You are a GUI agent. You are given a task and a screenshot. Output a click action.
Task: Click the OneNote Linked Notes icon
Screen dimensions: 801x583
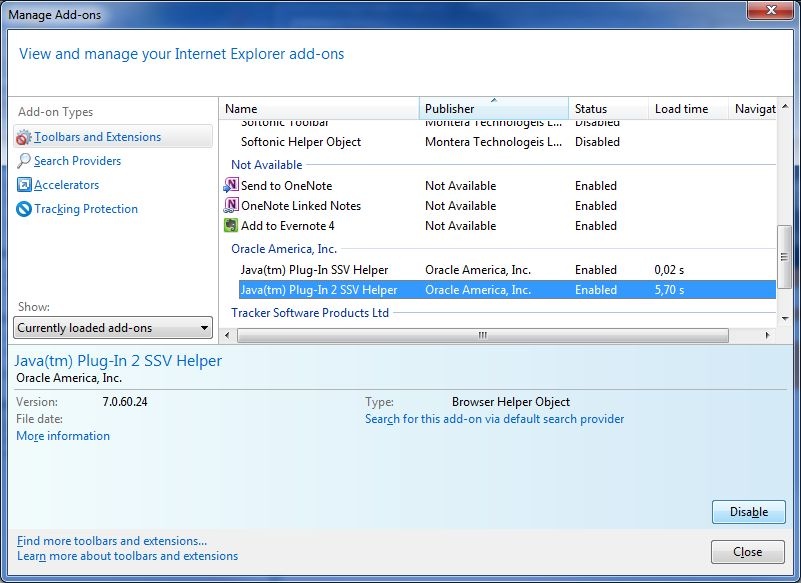pyautogui.click(x=231, y=205)
